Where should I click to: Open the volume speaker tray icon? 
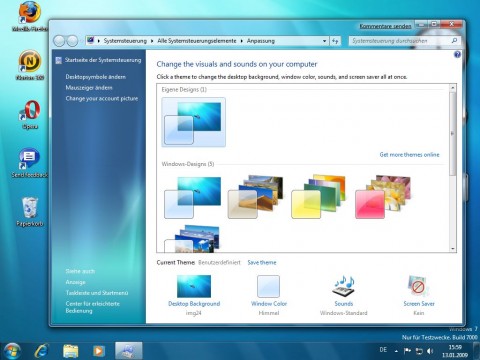pyautogui.click(x=430, y=351)
